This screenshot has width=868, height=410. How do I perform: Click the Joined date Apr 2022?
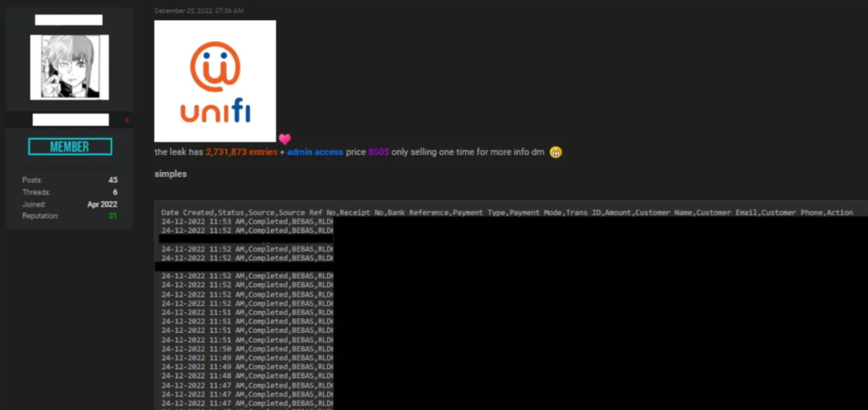[x=103, y=204]
